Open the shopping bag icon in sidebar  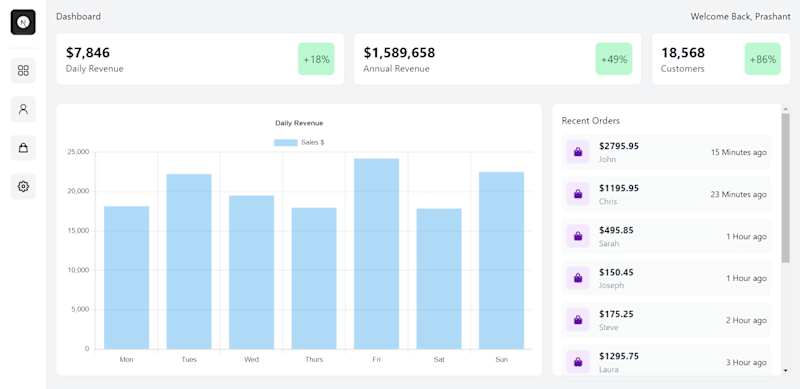coord(23,148)
